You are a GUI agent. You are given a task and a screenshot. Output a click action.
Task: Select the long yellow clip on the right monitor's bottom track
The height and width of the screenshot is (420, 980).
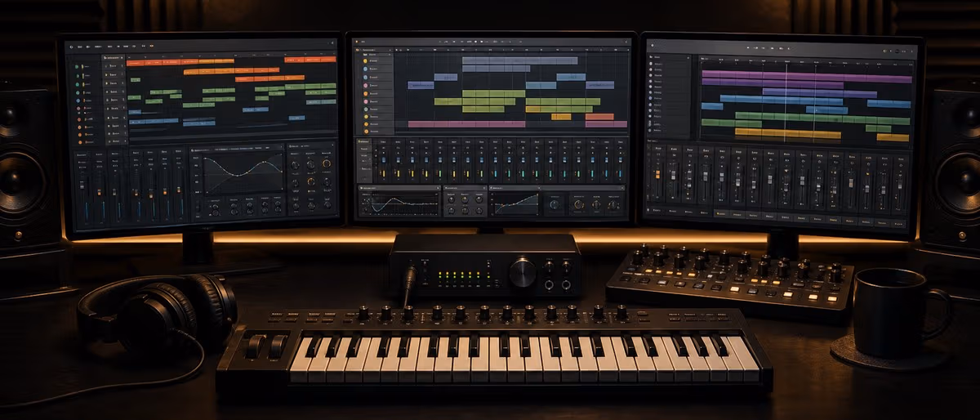pyautogui.click(x=788, y=134)
